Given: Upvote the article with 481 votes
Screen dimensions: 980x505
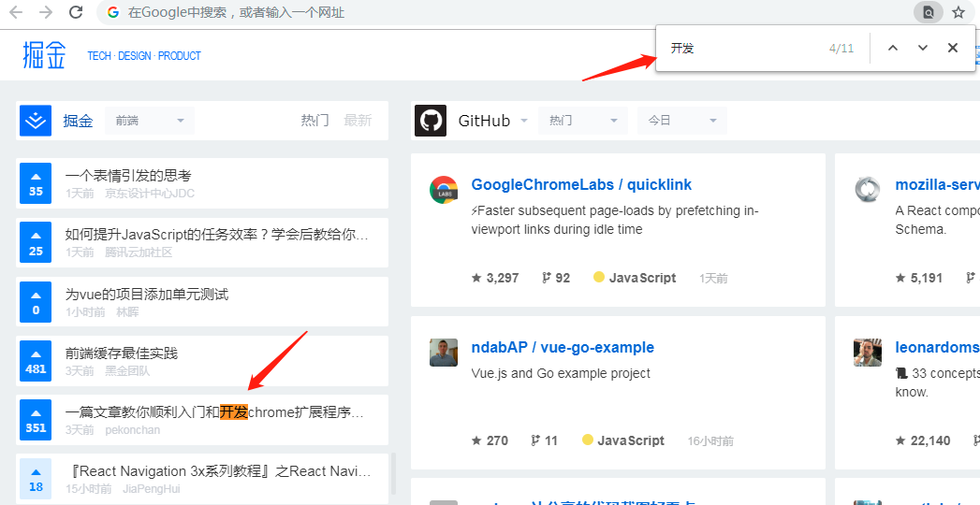Looking at the screenshot, I should (36, 361).
